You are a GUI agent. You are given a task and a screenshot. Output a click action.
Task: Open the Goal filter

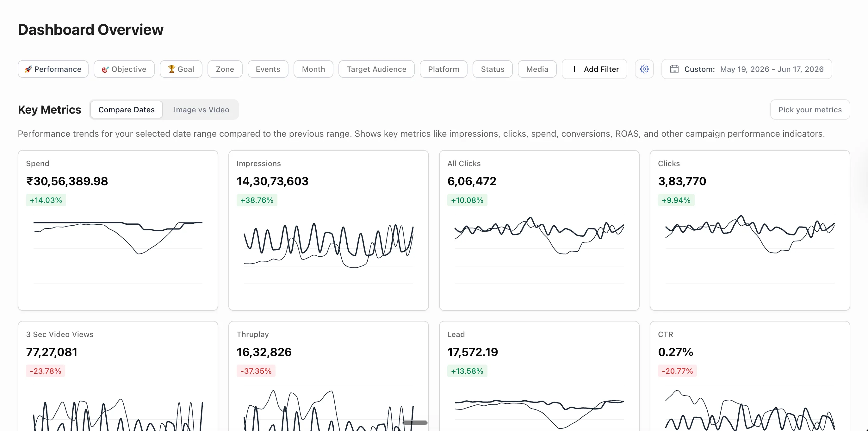tap(181, 69)
